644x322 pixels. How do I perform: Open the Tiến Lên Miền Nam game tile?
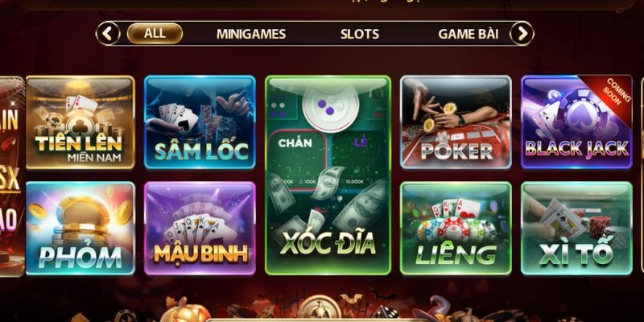(80, 122)
